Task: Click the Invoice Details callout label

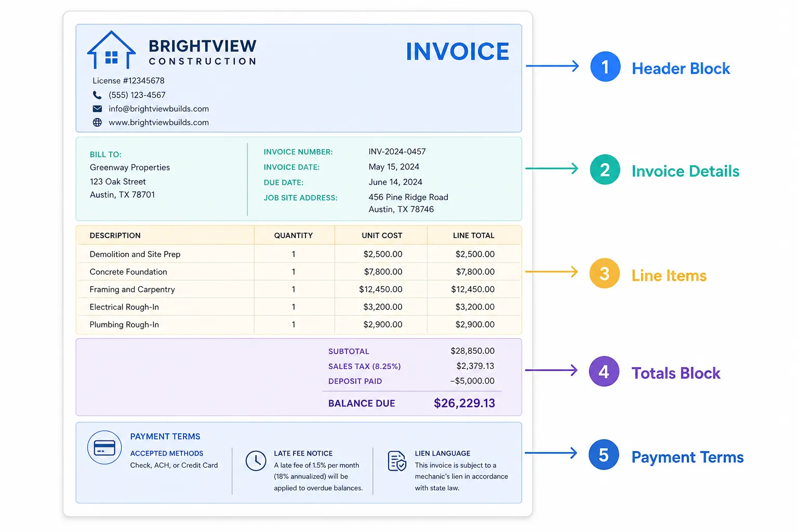Action: pyautogui.click(x=685, y=171)
